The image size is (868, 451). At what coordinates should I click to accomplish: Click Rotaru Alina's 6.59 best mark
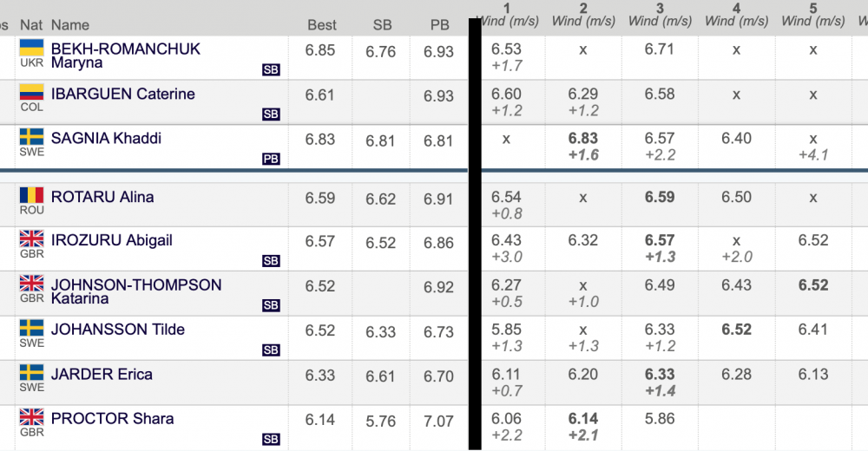point(320,198)
